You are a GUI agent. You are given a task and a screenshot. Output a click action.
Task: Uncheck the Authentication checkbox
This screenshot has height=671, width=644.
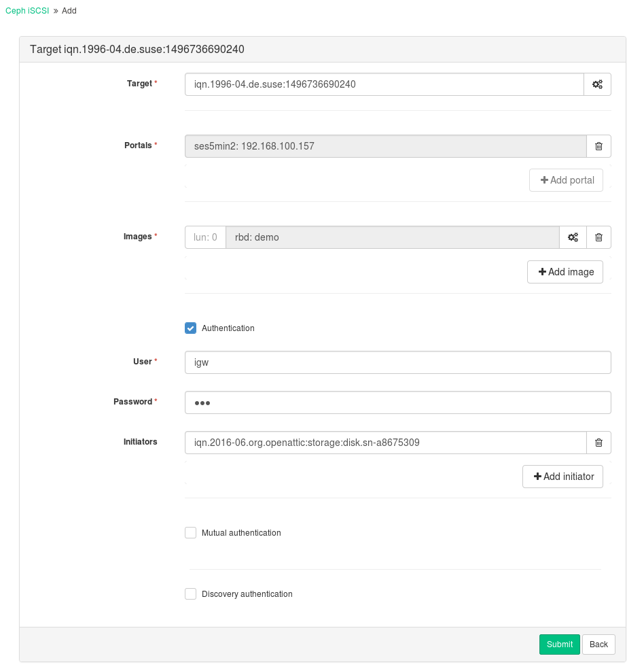click(190, 328)
